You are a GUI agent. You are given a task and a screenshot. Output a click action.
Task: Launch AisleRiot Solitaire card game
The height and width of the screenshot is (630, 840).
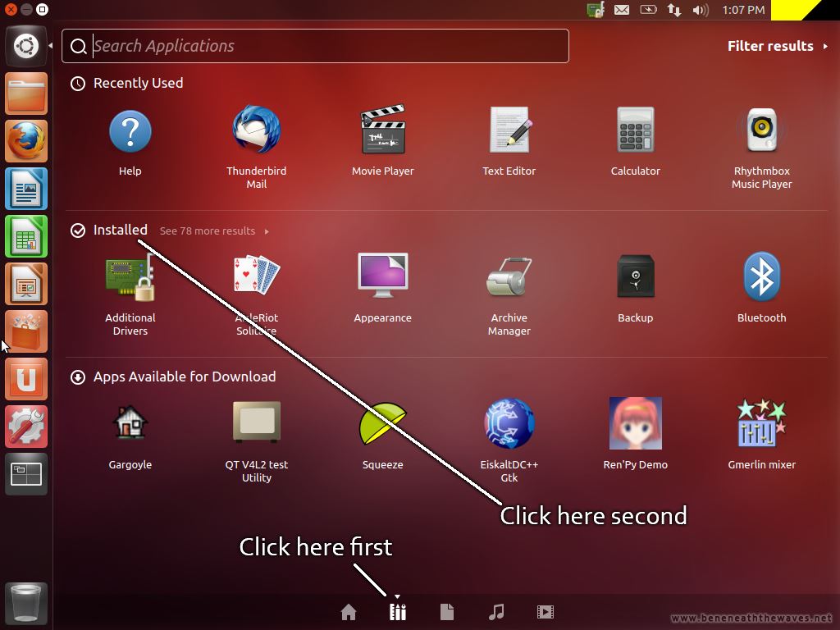(x=256, y=275)
